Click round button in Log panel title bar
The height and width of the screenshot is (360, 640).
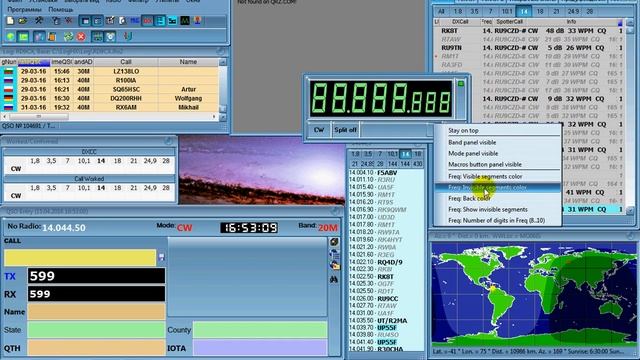221,51
